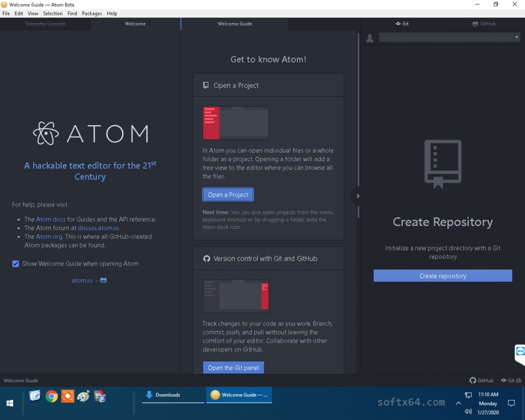Viewport: 525px width, 420px height.
Task: Switch to the Telemetry Consent tab
Action: click(x=45, y=24)
